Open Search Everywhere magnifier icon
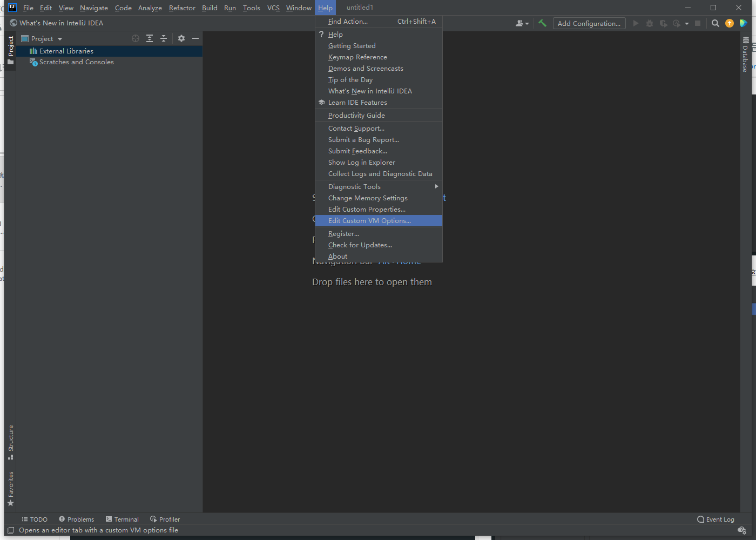Image resolution: width=756 pixels, height=540 pixels. pos(715,23)
